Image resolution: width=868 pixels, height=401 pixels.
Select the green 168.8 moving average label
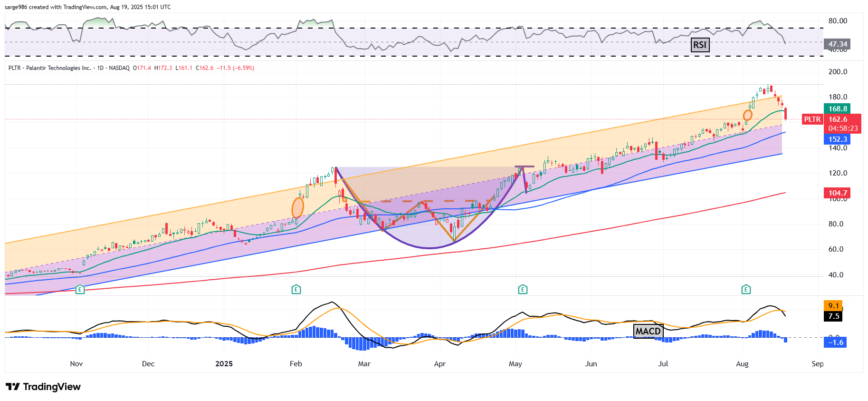838,109
